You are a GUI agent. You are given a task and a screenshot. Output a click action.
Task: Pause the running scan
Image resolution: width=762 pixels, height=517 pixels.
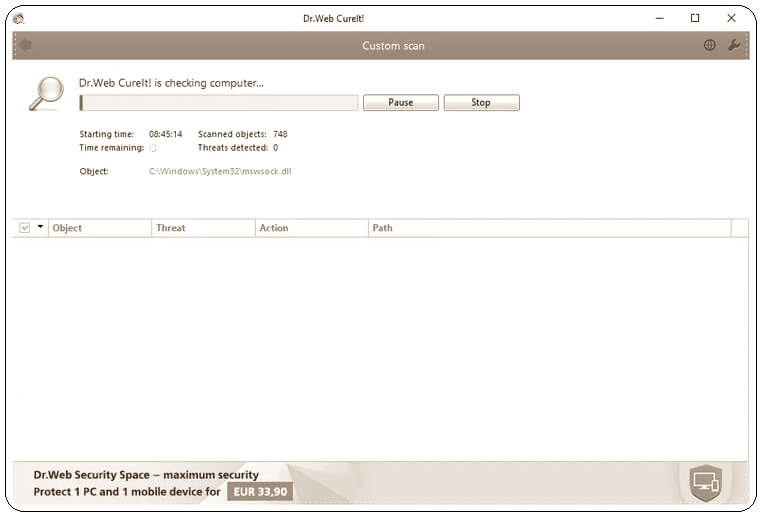click(x=400, y=103)
